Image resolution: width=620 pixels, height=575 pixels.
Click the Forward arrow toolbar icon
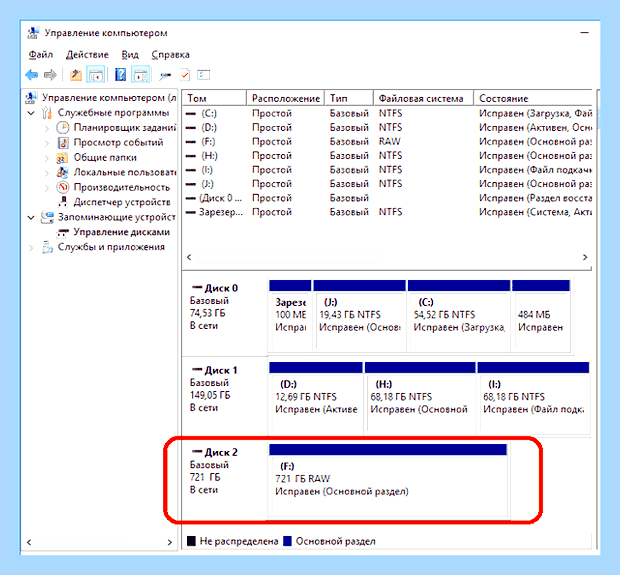50,74
